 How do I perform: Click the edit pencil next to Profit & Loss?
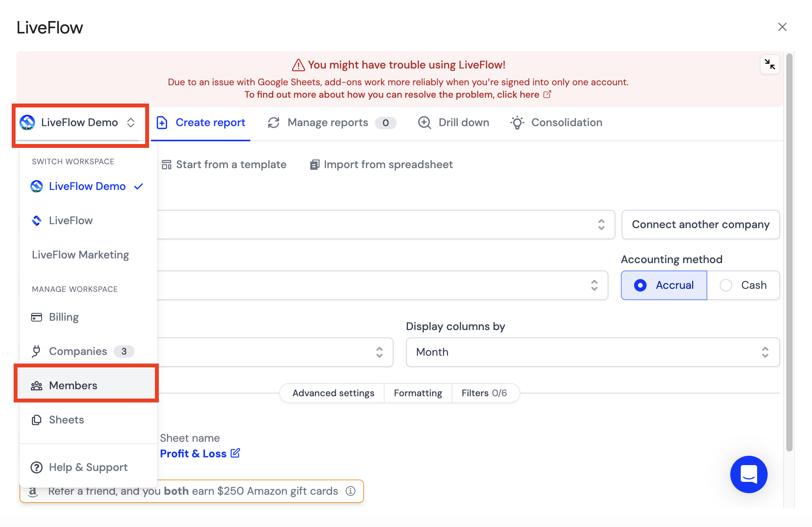click(x=236, y=453)
